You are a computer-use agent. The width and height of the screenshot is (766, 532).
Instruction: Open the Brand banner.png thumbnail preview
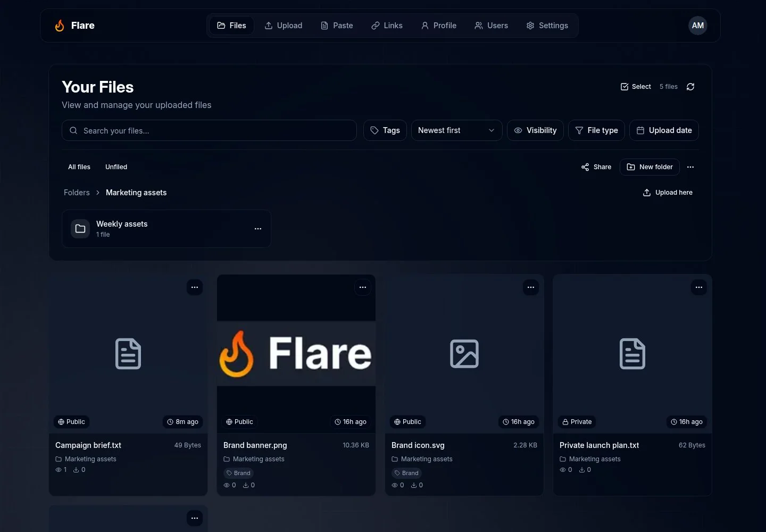pos(296,354)
